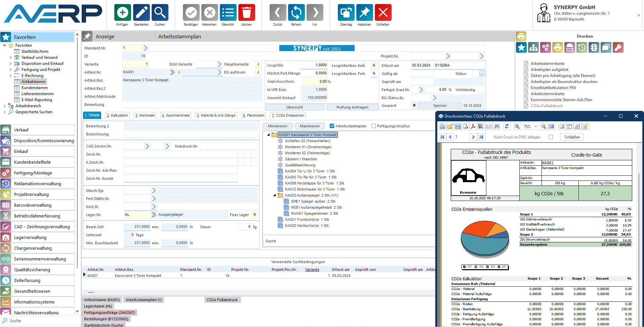Image resolution: width=644 pixels, height=327 pixels.
Task: Click the Bearbeiten pencil icon
Action: (141, 13)
